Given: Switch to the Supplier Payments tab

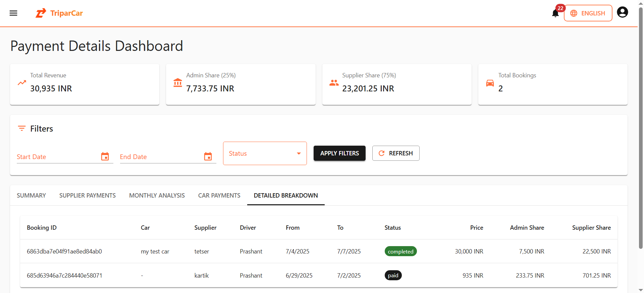Looking at the screenshot, I should pos(88,196).
